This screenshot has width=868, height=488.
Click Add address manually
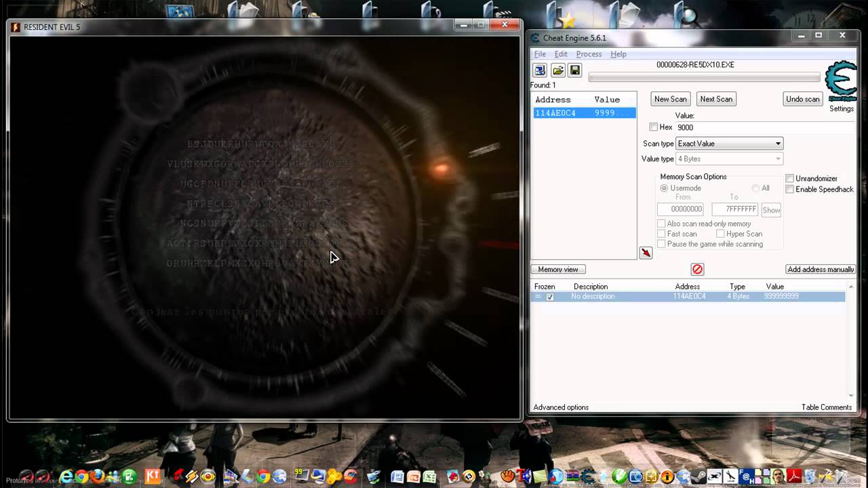point(821,269)
